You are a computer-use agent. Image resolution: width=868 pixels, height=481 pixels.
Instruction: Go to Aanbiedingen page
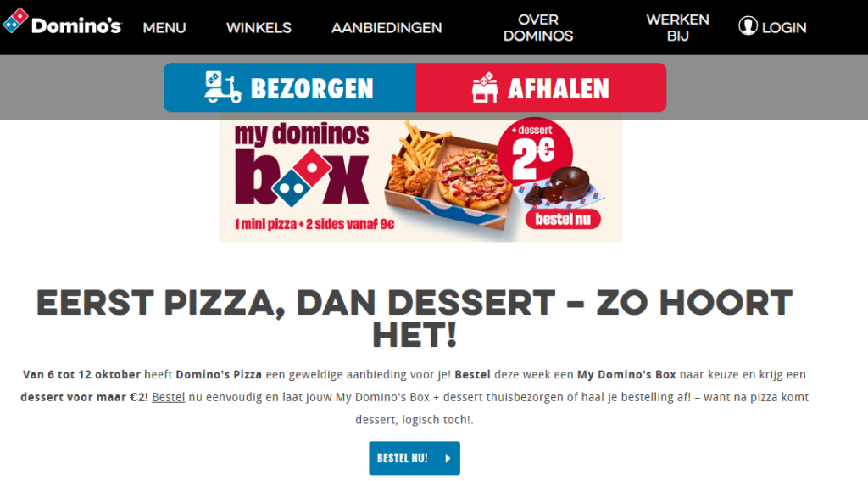(x=387, y=28)
